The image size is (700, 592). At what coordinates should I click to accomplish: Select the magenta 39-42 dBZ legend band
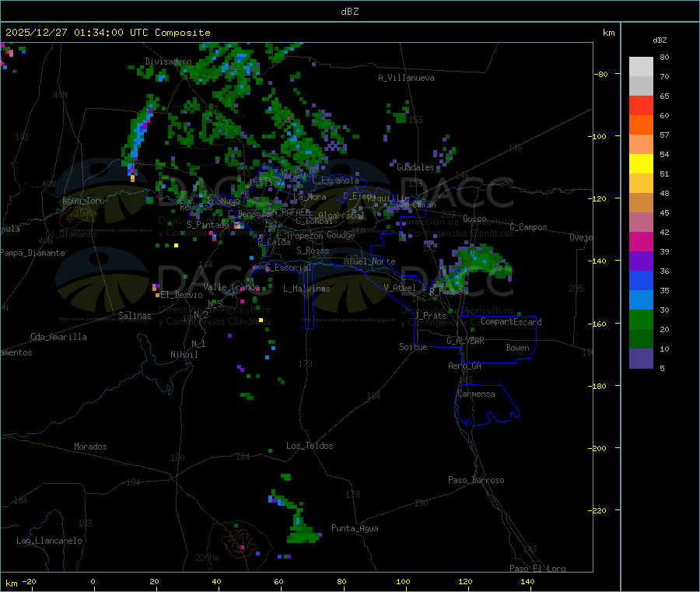pos(641,241)
